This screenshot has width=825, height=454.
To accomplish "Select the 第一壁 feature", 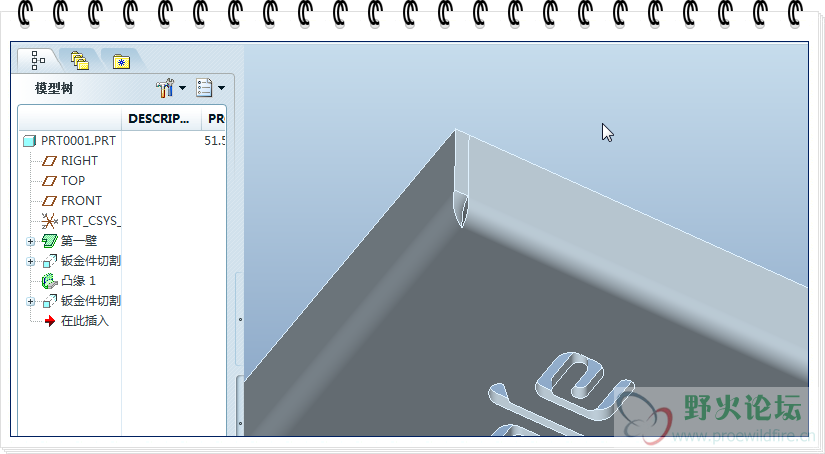I will [79, 240].
